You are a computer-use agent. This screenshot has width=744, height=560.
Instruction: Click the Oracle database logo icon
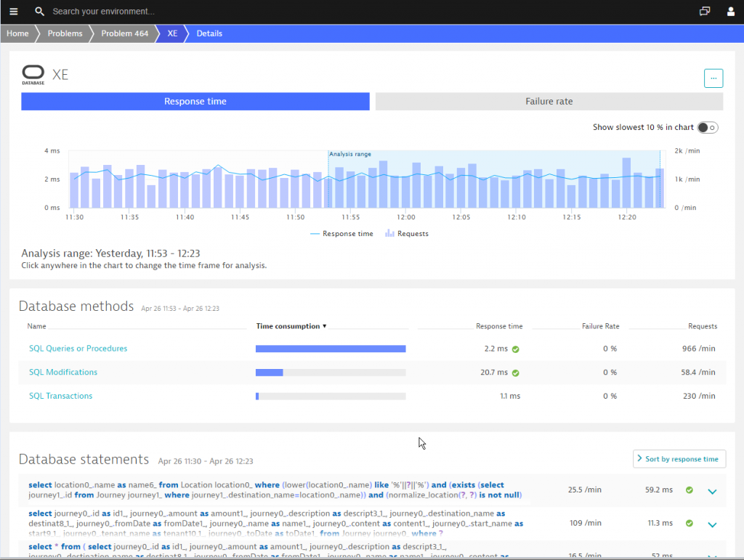33,75
